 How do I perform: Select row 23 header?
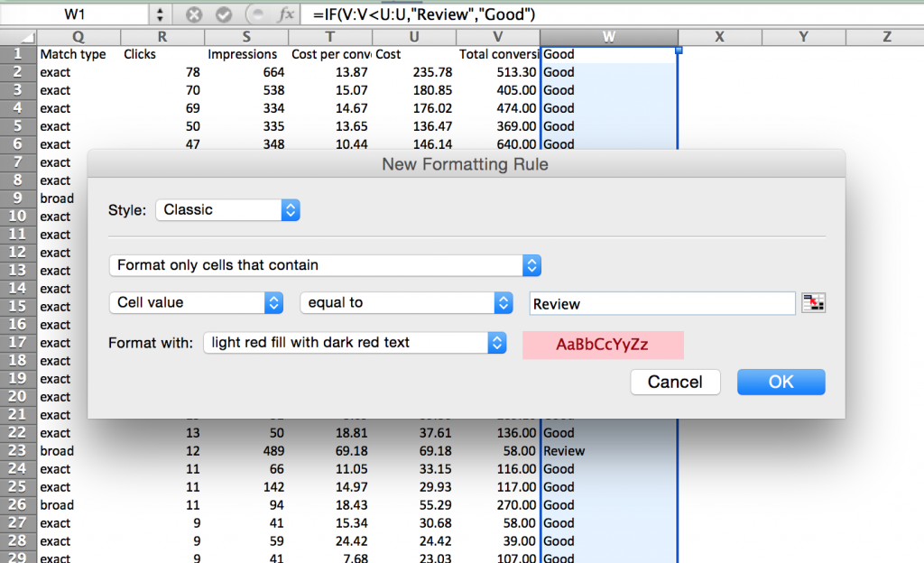click(18, 451)
